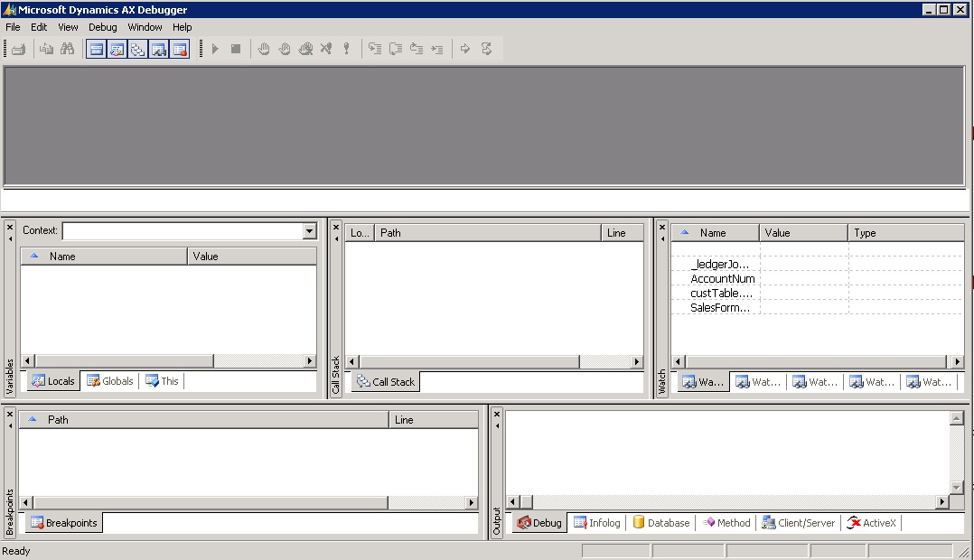
Task: Click the right arrow toolbar icon
Action: [465, 49]
